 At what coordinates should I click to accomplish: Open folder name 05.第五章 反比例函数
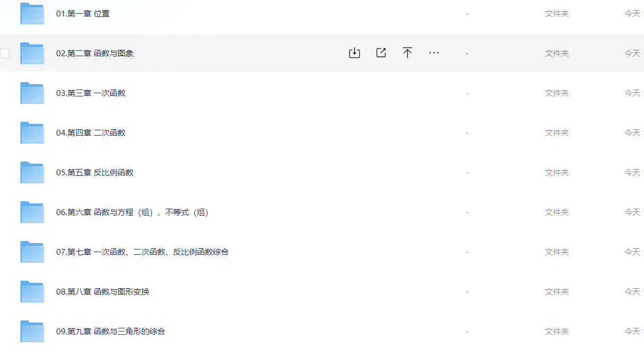(95, 173)
